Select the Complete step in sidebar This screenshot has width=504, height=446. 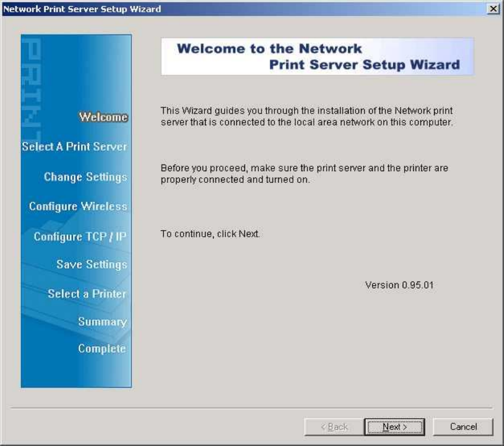point(103,348)
